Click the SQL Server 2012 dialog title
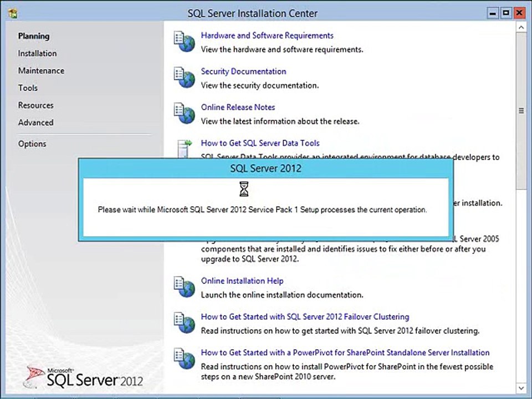 (x=265, y=168)
